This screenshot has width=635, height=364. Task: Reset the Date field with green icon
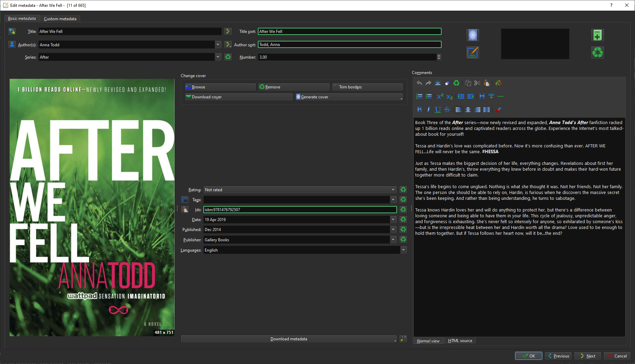[x=403, y=219]
